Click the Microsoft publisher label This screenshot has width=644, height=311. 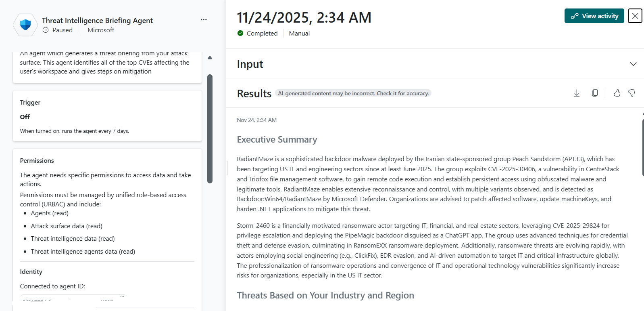point(101,30)
